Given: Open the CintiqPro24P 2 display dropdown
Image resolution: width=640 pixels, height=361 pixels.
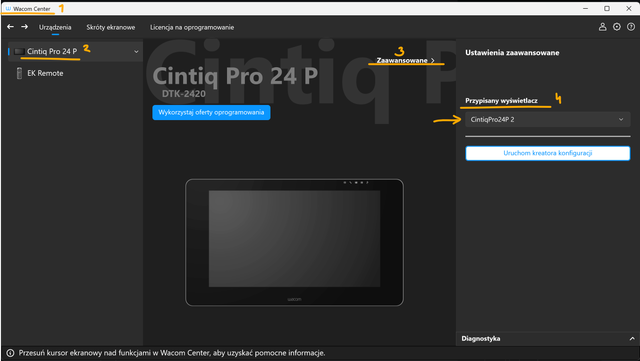Looking at the screenshot, I should click(x=548, y=119).
